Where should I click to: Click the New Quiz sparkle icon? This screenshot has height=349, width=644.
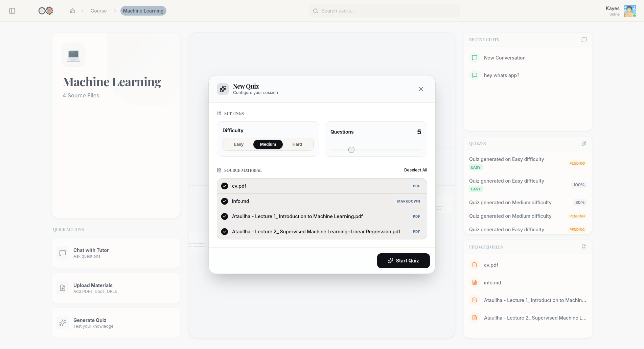[x=223, y=89]
